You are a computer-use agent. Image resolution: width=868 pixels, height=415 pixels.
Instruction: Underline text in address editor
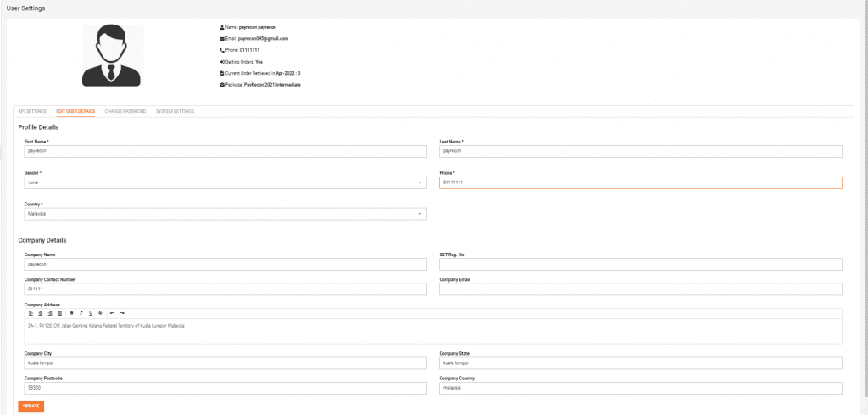91,314
